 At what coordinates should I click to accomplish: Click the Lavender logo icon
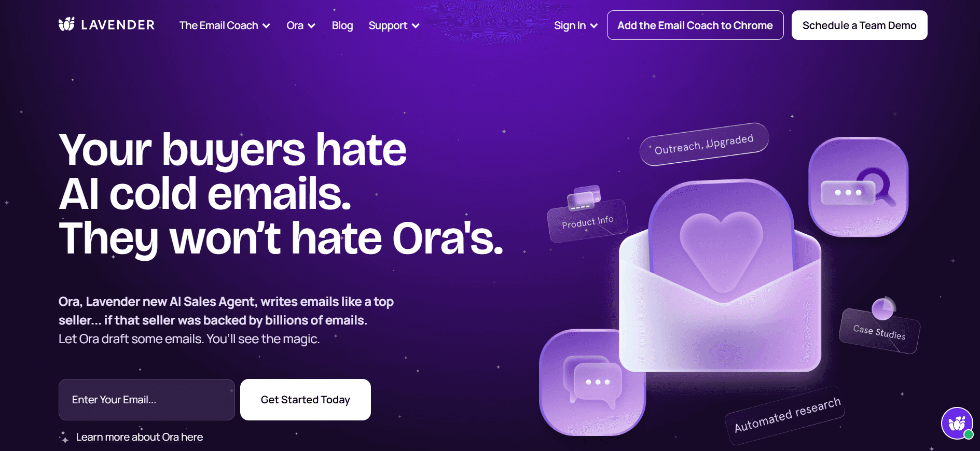click(x=66, y=24)
